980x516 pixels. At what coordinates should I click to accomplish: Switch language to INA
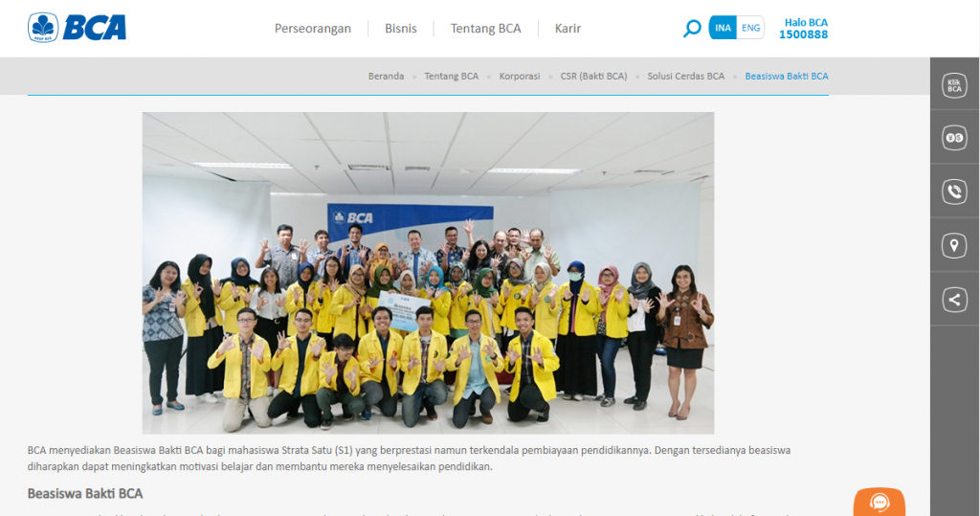point(724,28)
